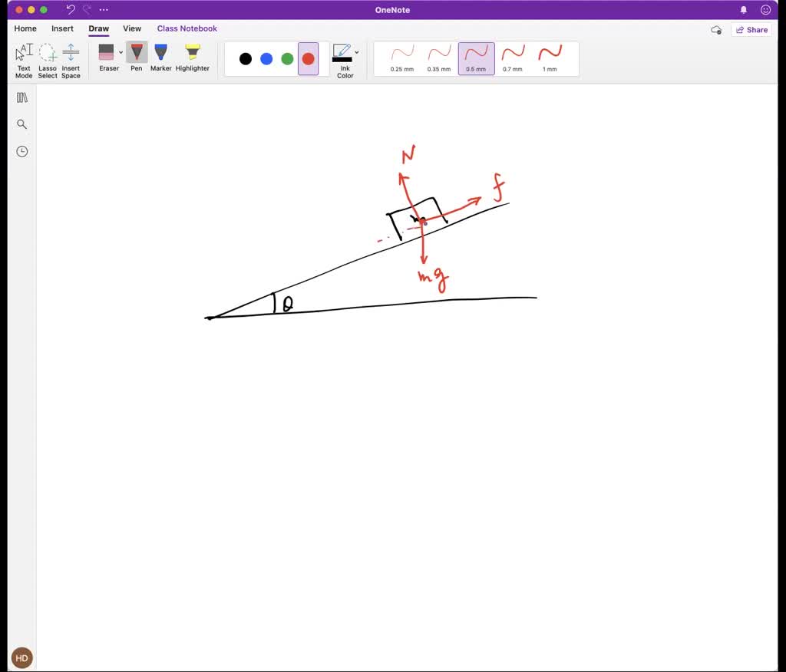Select the 0.25 mm stroke thickness
This screenshot has width=786, height=672.
404,59
